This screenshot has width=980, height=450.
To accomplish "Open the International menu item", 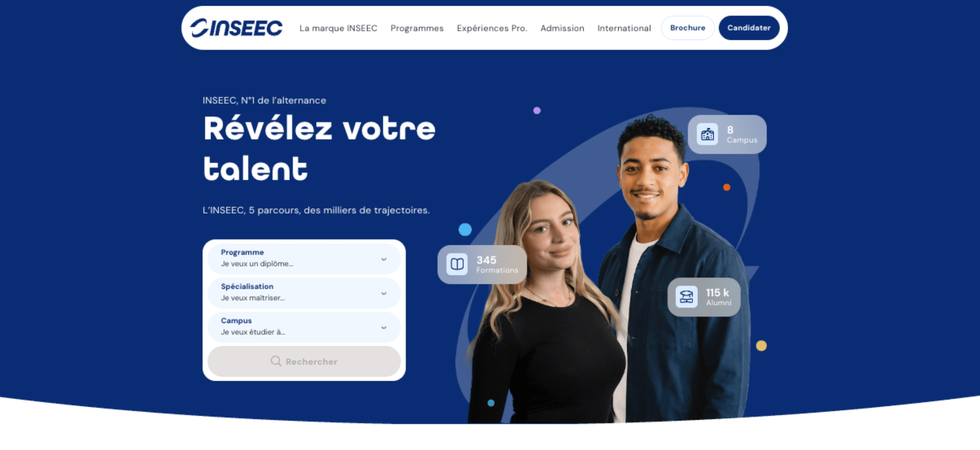I will [624, 28].
